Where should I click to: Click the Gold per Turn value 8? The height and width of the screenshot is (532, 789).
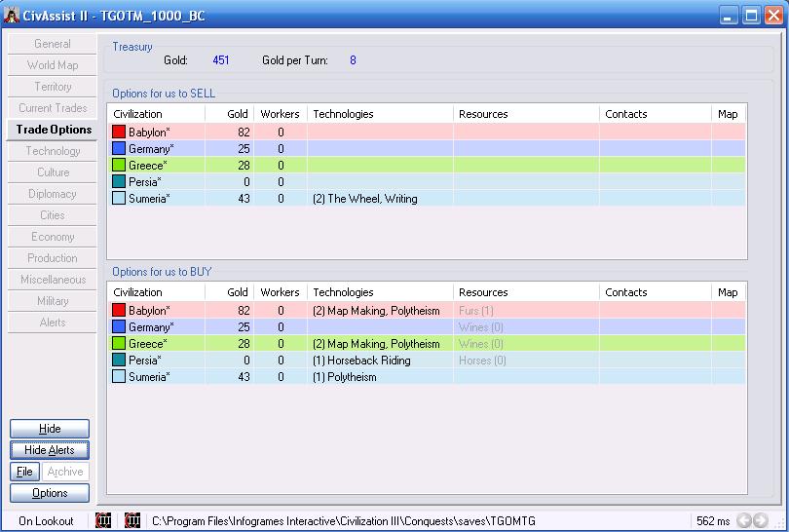click(353, 60)
